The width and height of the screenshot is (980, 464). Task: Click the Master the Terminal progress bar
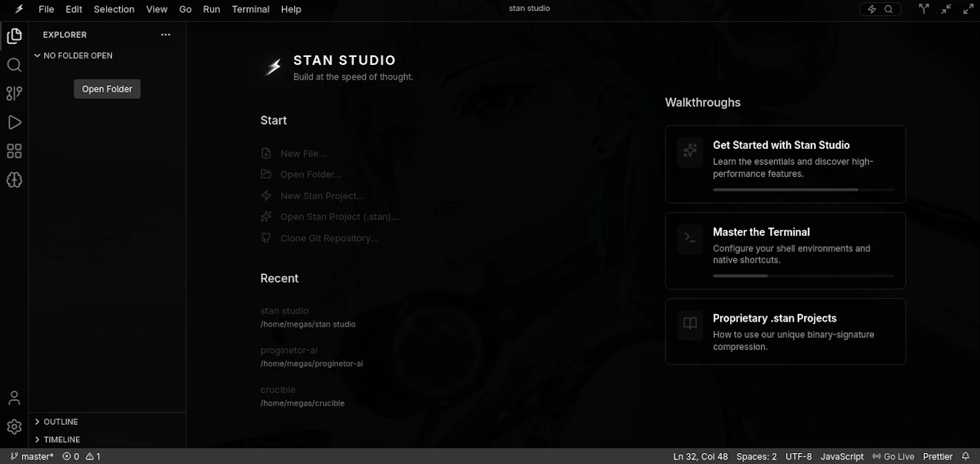point(804,276)
